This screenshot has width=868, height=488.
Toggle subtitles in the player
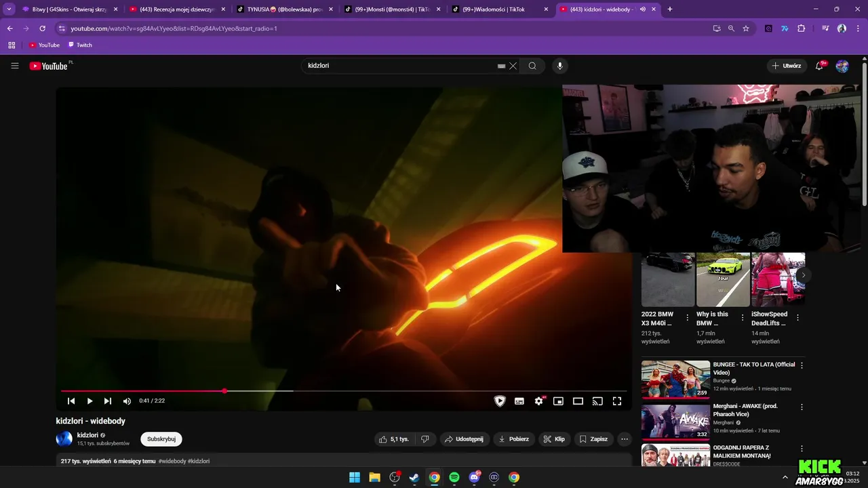click(x=519, y=401)
